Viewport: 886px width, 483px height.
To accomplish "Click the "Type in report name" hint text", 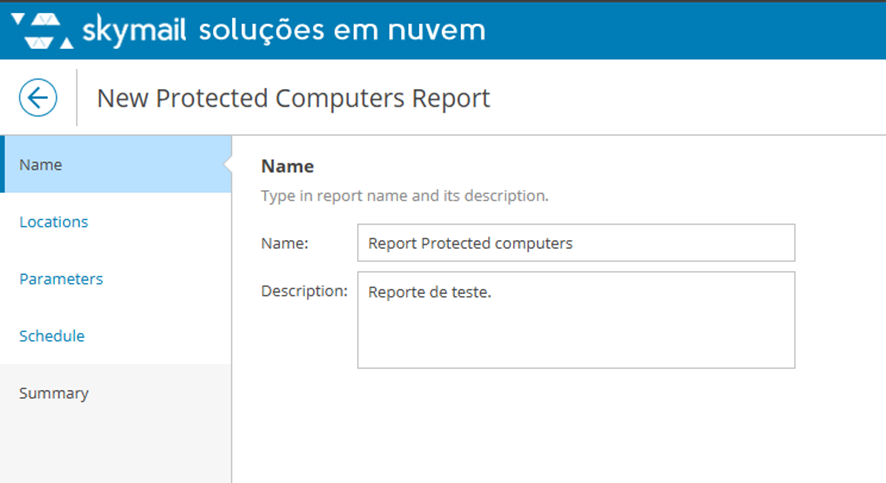I will (x=404, y=196).
